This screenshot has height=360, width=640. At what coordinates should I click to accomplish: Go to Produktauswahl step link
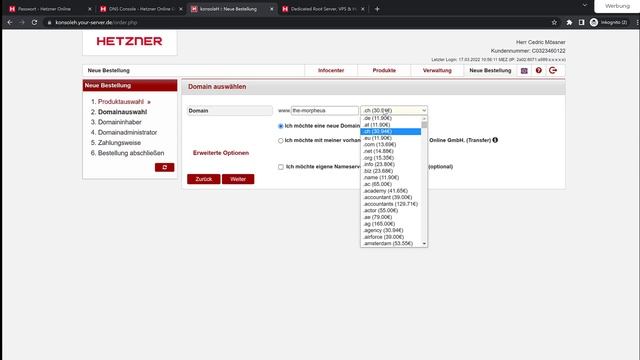click(x=121, y=102)
